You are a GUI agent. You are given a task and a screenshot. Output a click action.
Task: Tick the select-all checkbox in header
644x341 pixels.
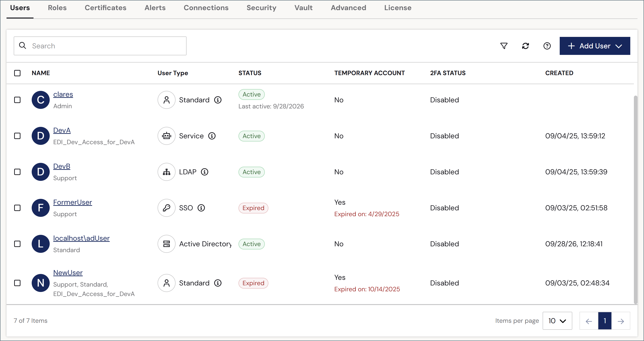[17, 73]
